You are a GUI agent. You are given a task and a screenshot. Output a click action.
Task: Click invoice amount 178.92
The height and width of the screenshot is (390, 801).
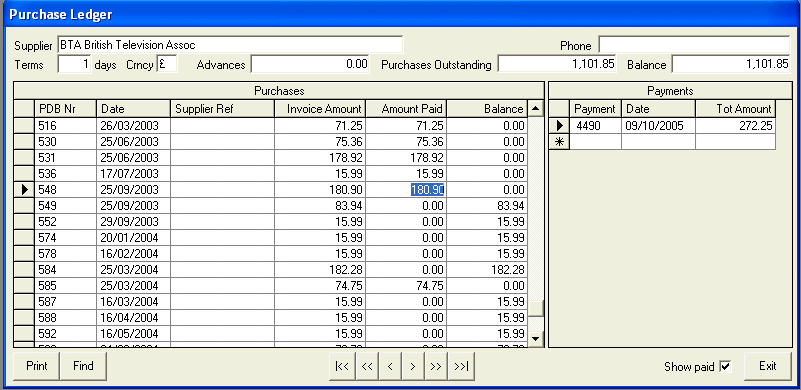(x=320, y=157)
